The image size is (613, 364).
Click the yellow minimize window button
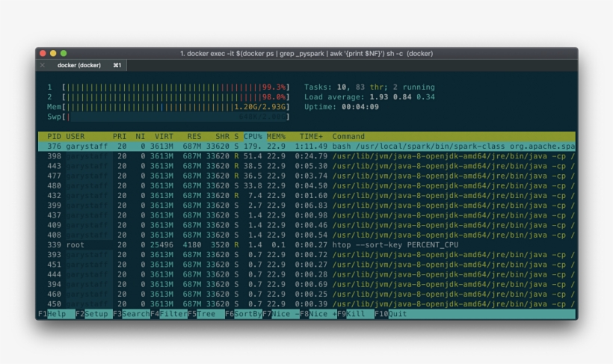pyautogui.click(x=53, y=54)
